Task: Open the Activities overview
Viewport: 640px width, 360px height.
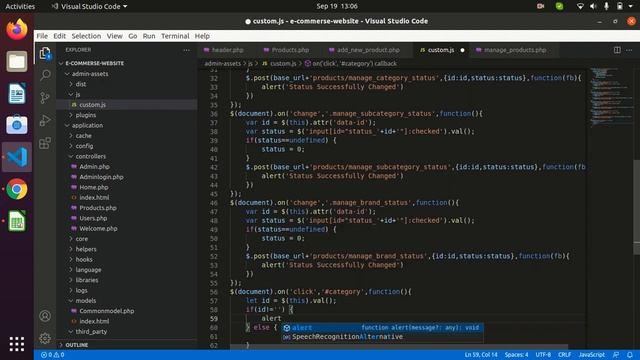Action: 20,6
